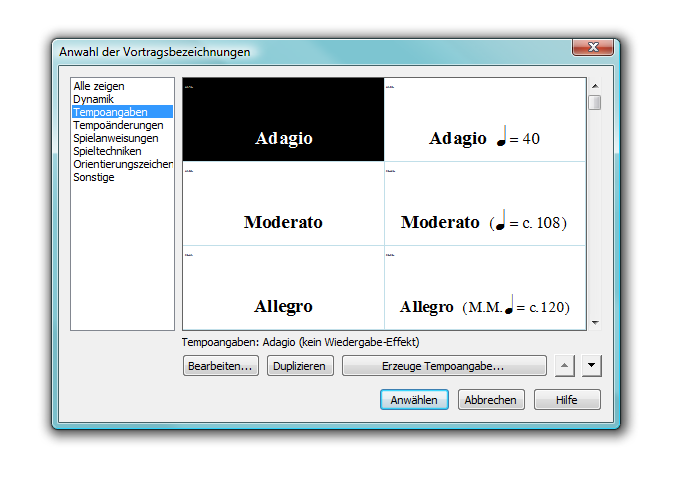689x491 pixels.
Task: Click the Duplizieren button
Action: [x=300, y=366]
